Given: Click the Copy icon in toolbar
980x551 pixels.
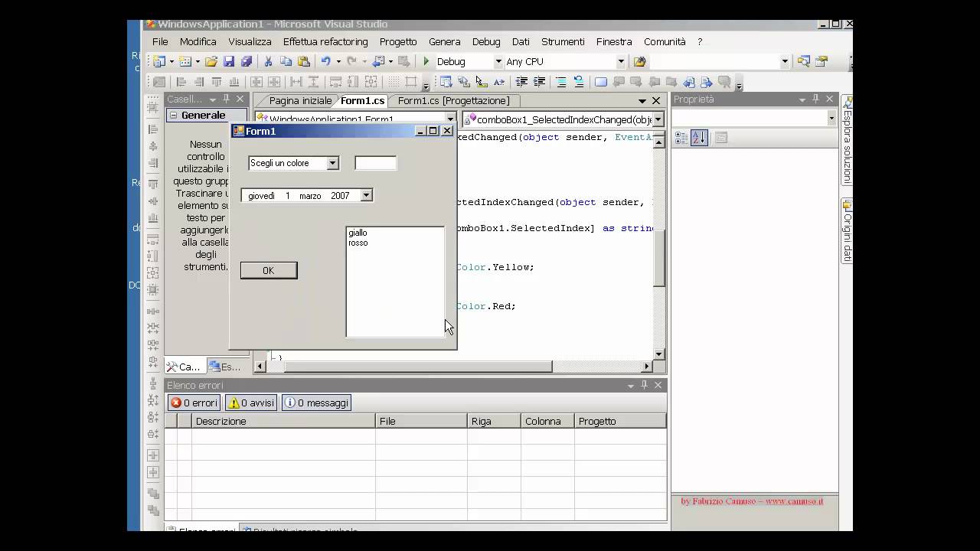Looking at the screenshot, I should (286, 61).
